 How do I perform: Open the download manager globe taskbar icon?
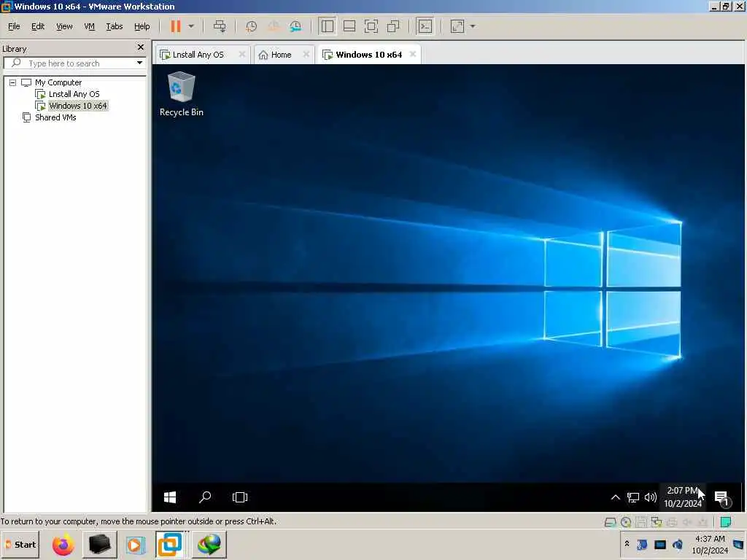pos(209,544)
